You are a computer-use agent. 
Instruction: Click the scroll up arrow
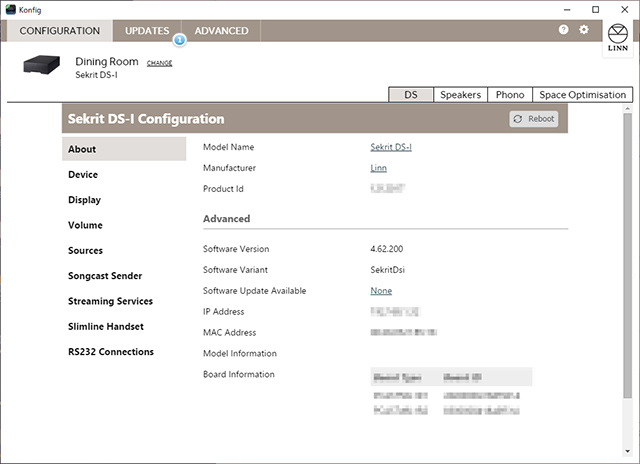click(x=627, y=109)
